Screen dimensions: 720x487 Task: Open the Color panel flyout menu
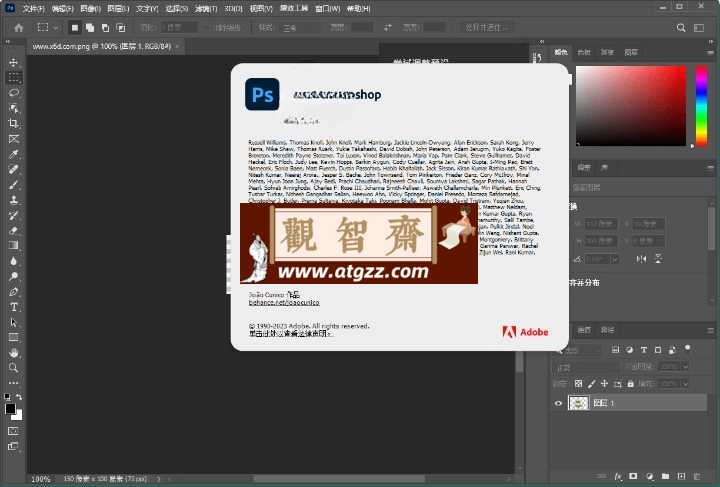(710, 52)
